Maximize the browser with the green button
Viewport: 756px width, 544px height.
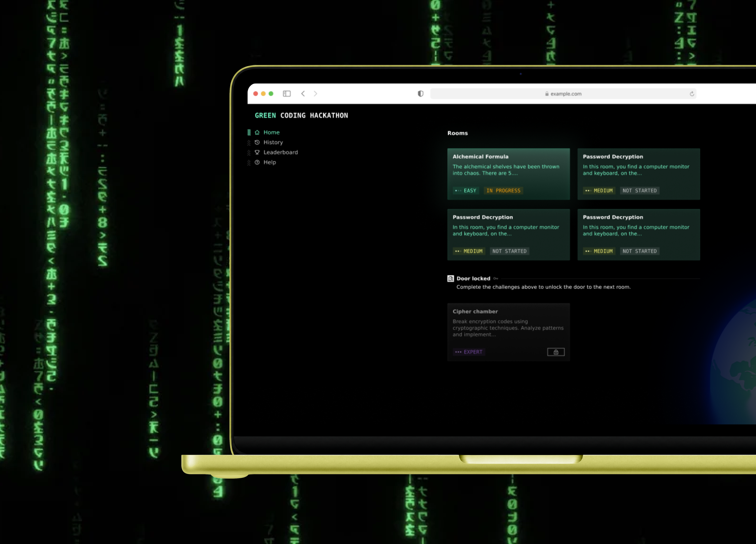click(271, 94)
